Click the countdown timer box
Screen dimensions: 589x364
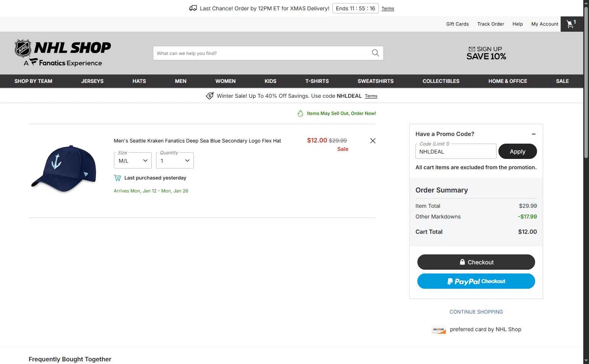pos(355,8)
